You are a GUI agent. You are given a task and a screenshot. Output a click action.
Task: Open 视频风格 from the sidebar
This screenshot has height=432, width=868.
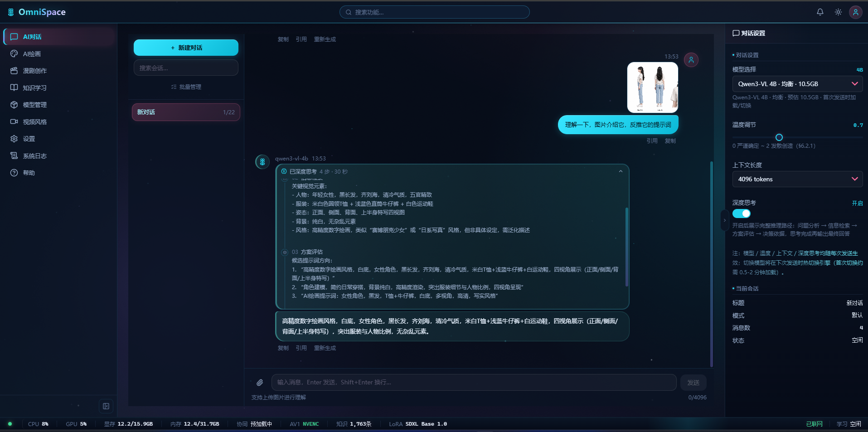tap(59, 122)
